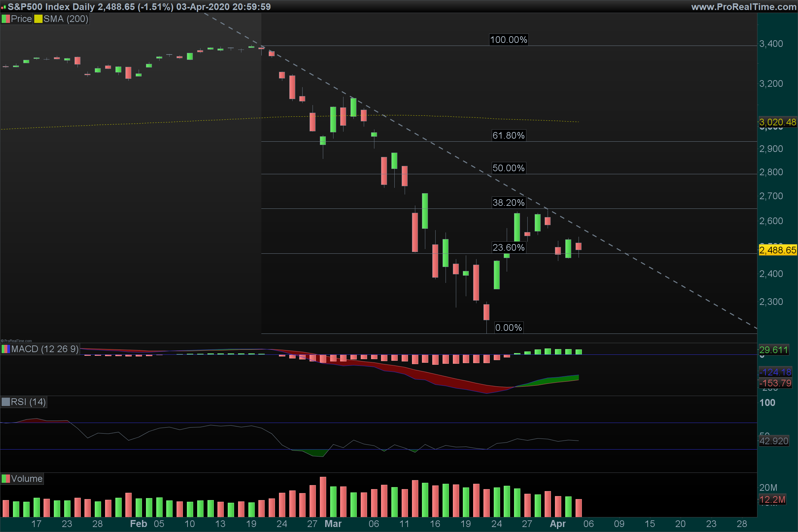Screen dimensions: 798x532
Task: Click the 61.80% Fibonacci retracement label
Action: tap(508, 135)
